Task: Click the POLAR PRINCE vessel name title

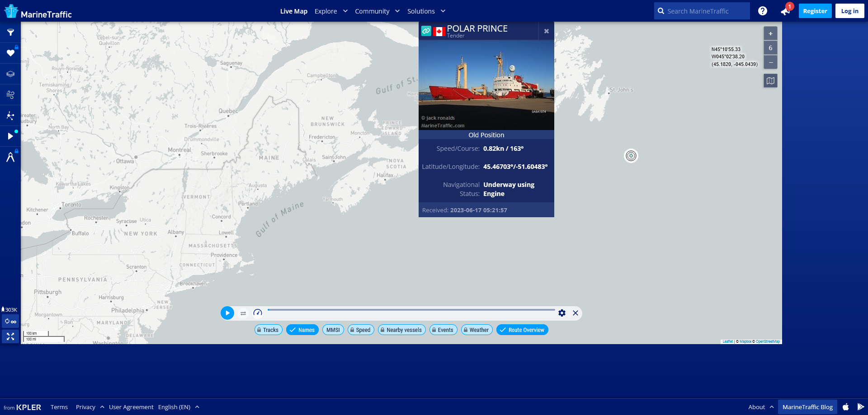Action: pos(477,28)
